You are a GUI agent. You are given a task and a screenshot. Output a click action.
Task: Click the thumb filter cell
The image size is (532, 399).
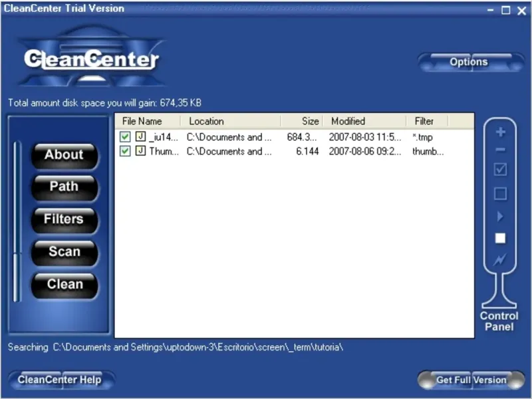428,152
